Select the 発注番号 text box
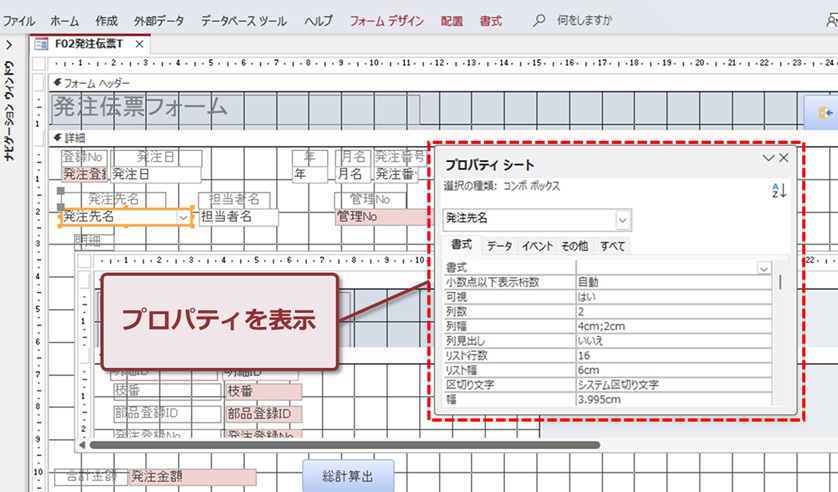838x492 pixels. point(395,174)
